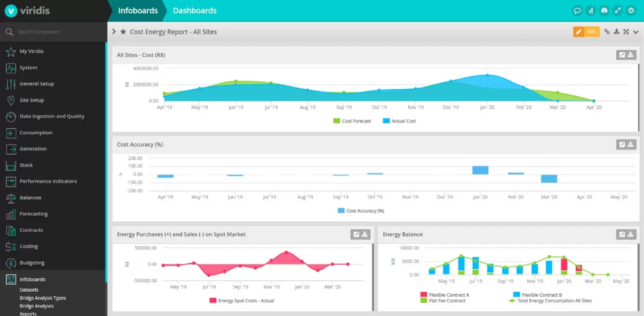Expand the Forecasting sidebar menu
The width and height of the screenshot is (644, 316).
pyautogui.click(x=33, y=214)
